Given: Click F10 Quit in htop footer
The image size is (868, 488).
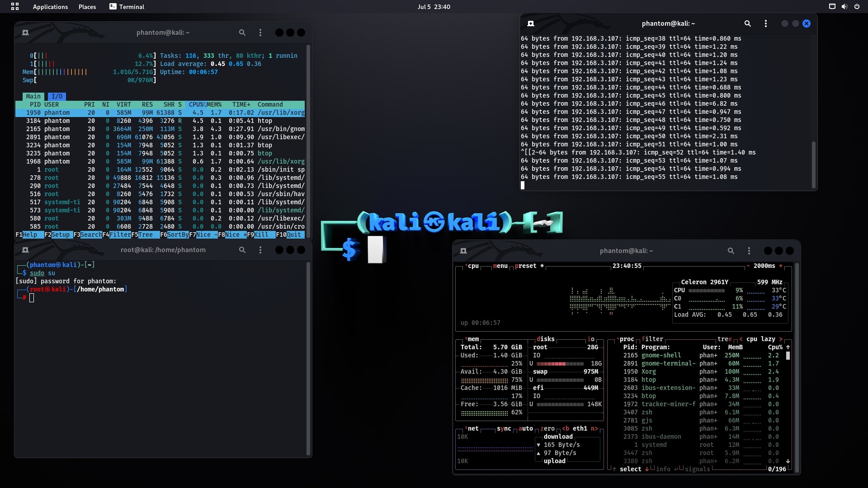Looking at the screenshot, I should [x=290, y=235].
